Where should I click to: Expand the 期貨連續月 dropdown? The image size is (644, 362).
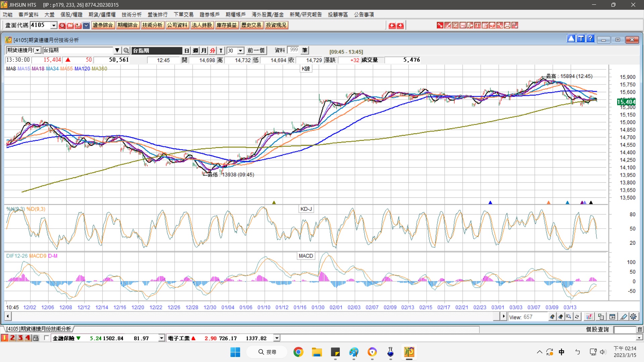[38, 50]
